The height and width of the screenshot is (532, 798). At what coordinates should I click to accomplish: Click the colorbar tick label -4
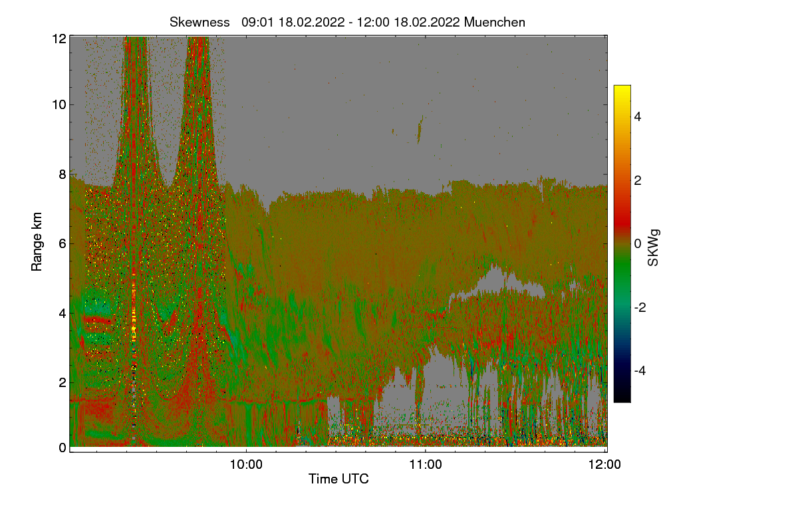[x=639, y=370]
